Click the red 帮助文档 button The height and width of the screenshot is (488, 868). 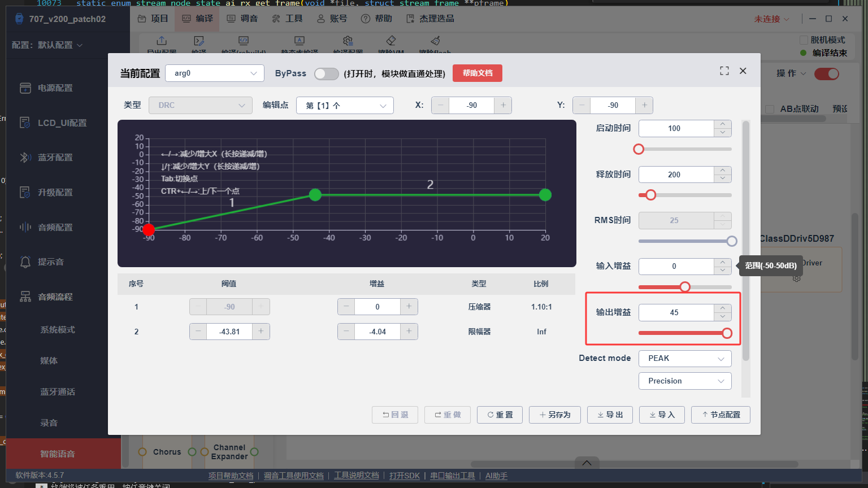point(478,73)
